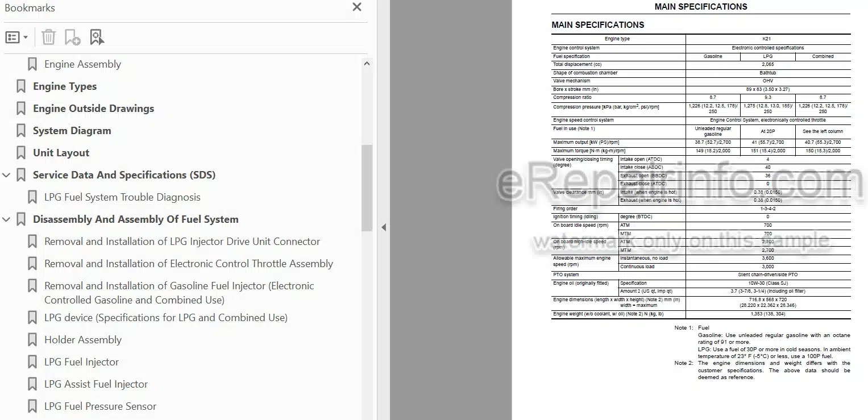Click bookmark icon beside LPG Fuel Injector
Image resolution: width=868 pixels, height=420 pixels.
point(32,362)
